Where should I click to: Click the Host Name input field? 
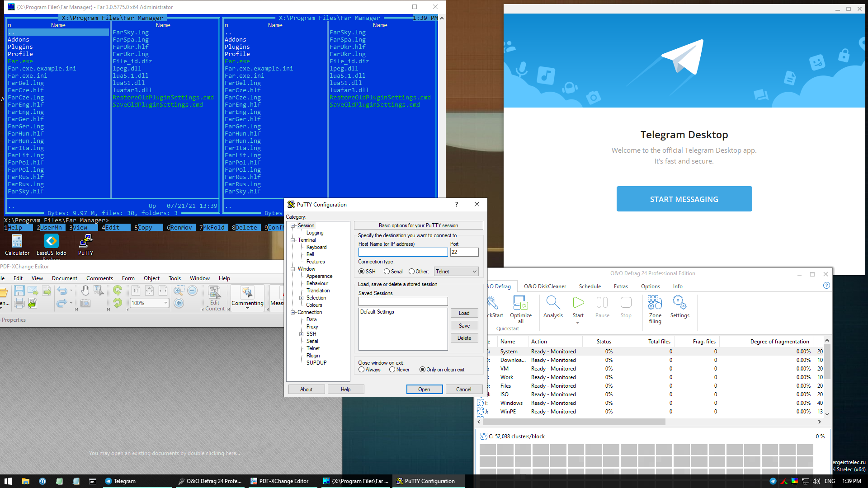403,252
